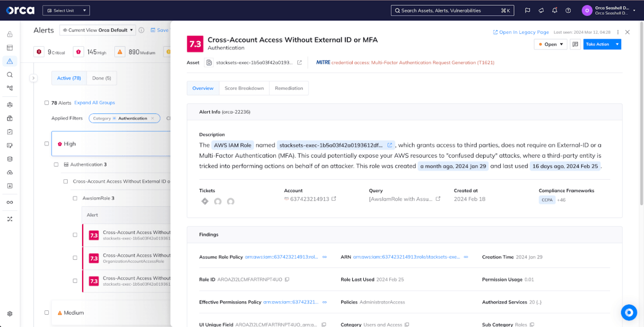Click the shuffle arrows icon in sidebar

coord(10,219)
